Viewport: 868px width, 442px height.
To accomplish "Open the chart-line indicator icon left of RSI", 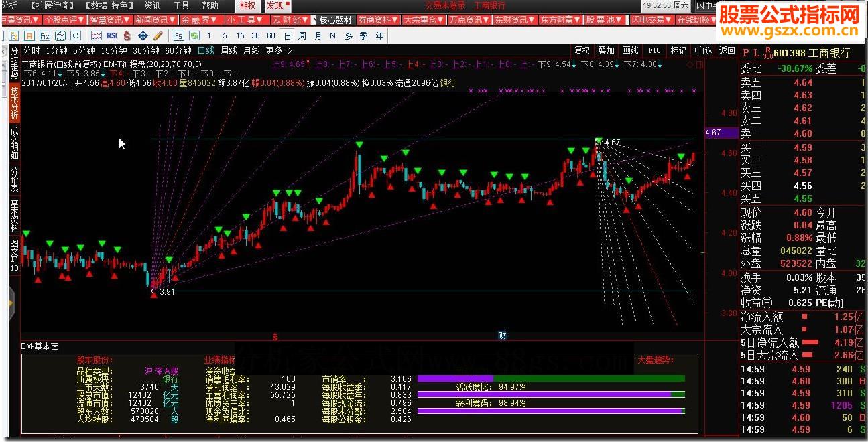I will click(97, 35).
